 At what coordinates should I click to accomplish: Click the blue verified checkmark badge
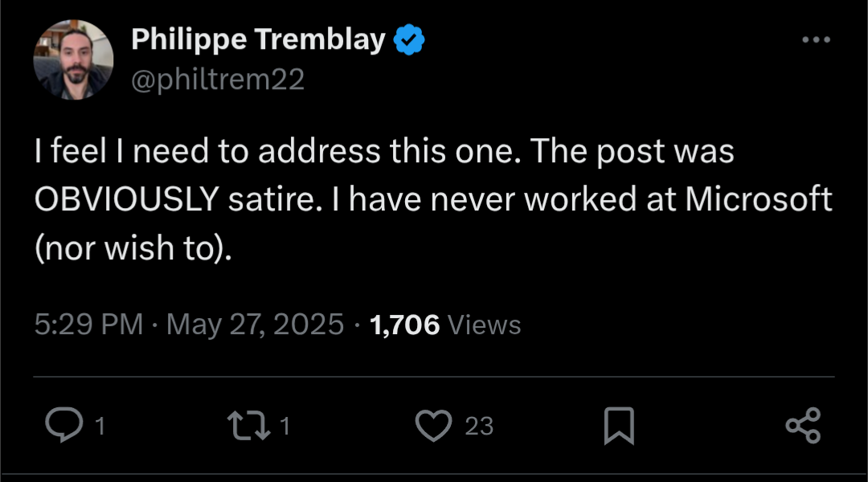click(409, 39)
